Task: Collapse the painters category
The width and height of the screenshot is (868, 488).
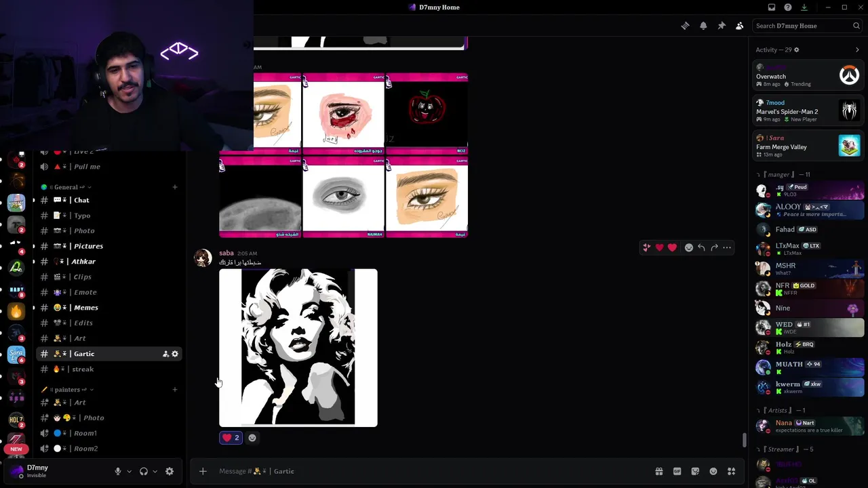Action: [x=67, y=390]
